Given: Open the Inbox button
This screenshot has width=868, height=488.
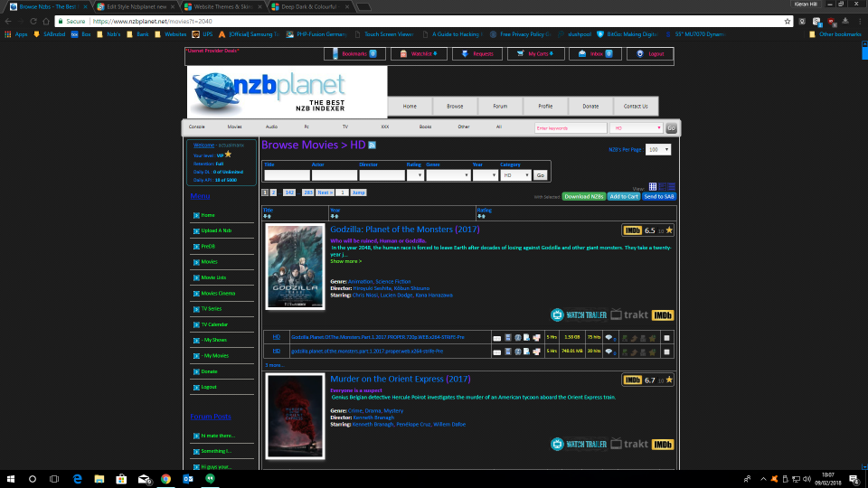Looking at the screenshot, I should click(x=595, y=53).
